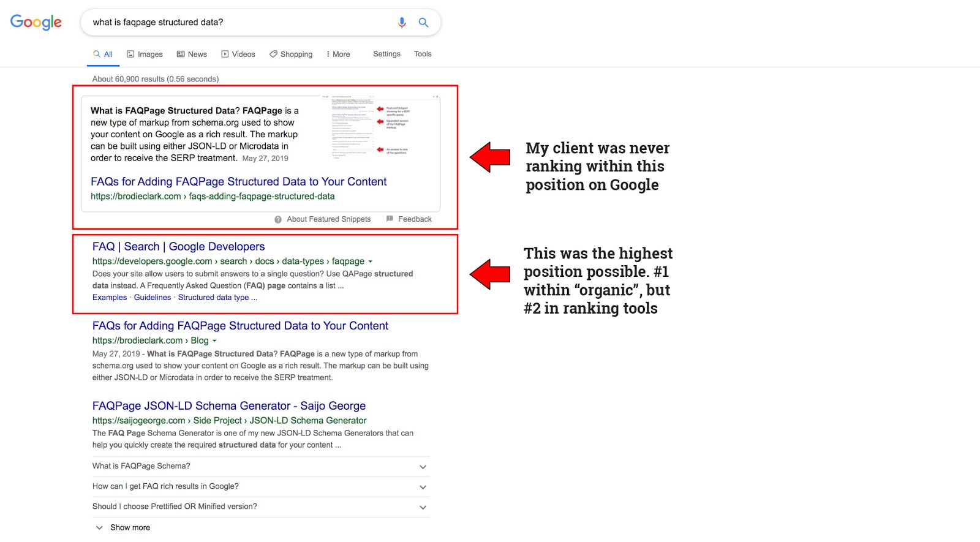
Task: Click the search query input field
Action: [239, 23]
